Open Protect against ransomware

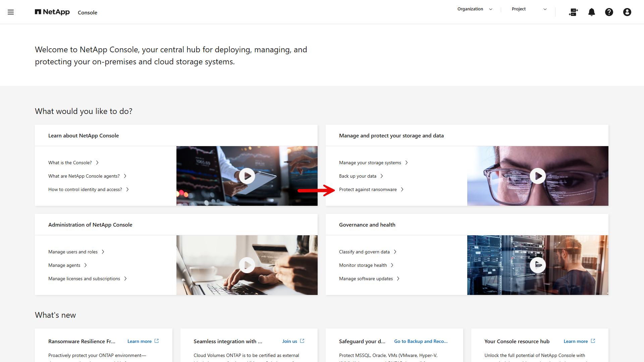[371, 189]
